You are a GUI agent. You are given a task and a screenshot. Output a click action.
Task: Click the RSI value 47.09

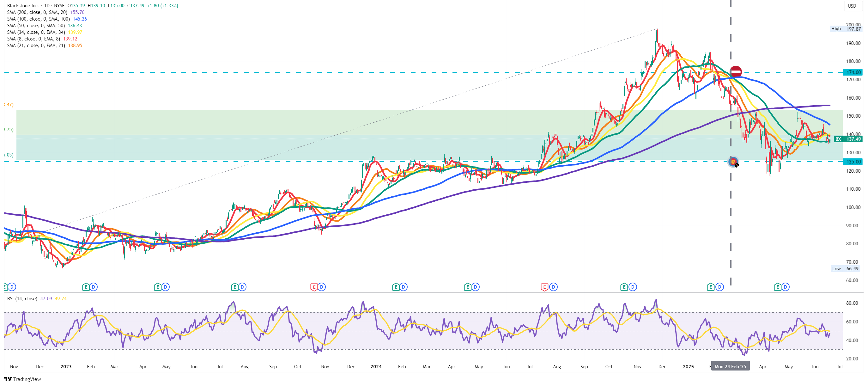[x=46, y=299]
